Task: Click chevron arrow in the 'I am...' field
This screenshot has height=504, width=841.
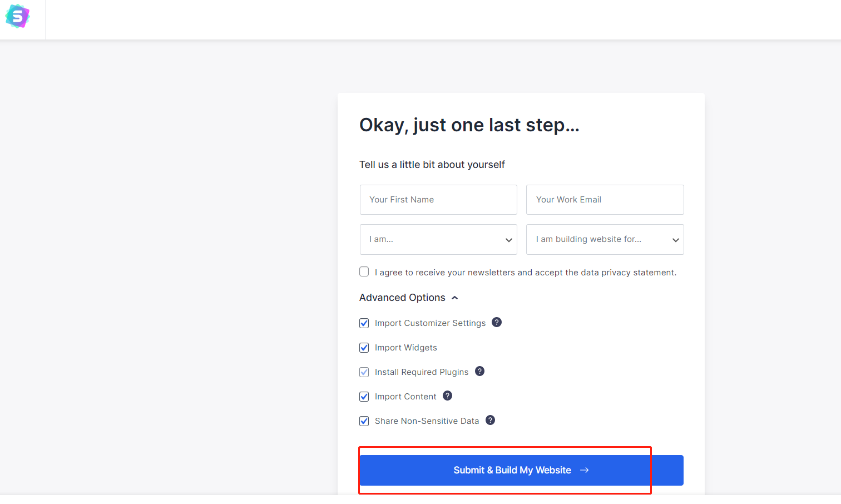Action: tap(508, 240)
